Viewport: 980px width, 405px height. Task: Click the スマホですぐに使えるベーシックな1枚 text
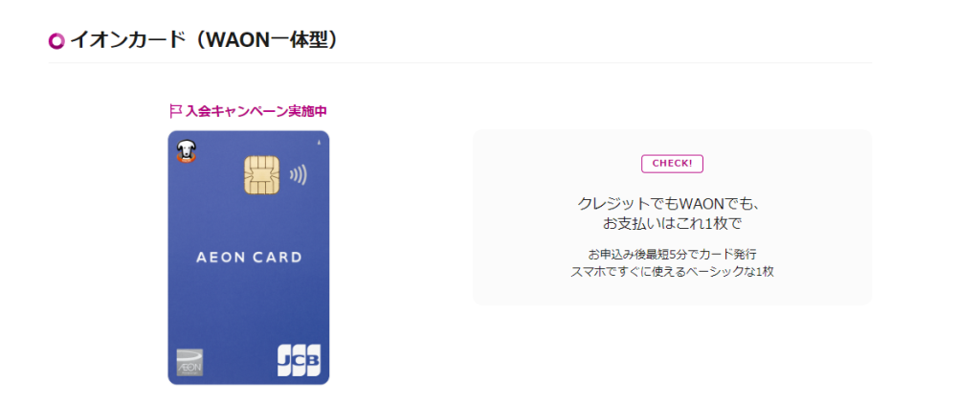point(672,273)
